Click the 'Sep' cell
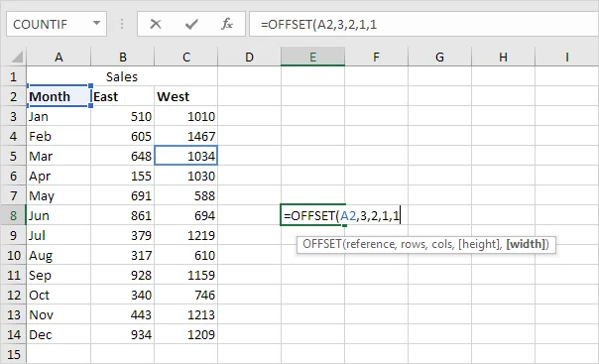The image size is (599, 364). pyautogui.click(x=59, y=275)
